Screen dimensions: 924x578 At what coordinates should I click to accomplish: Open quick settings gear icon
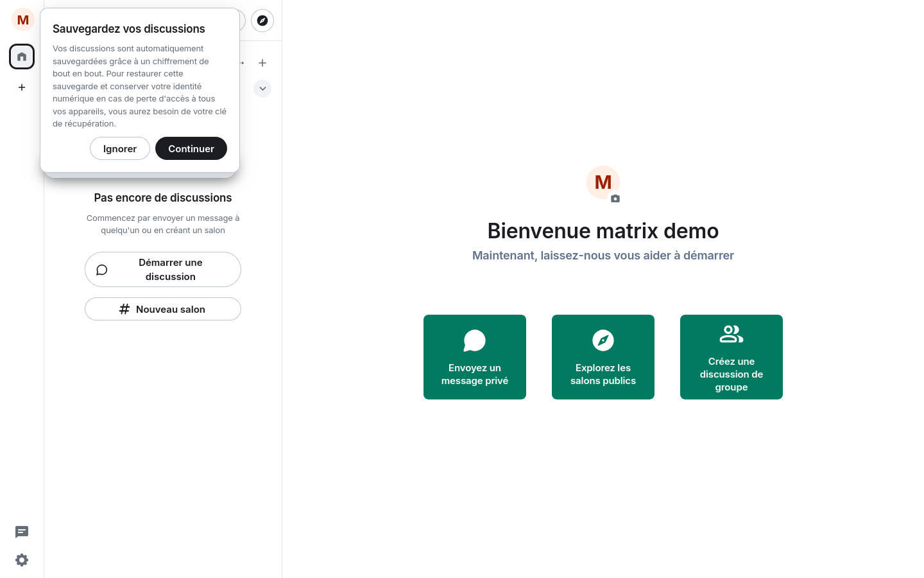click(22, 560)
